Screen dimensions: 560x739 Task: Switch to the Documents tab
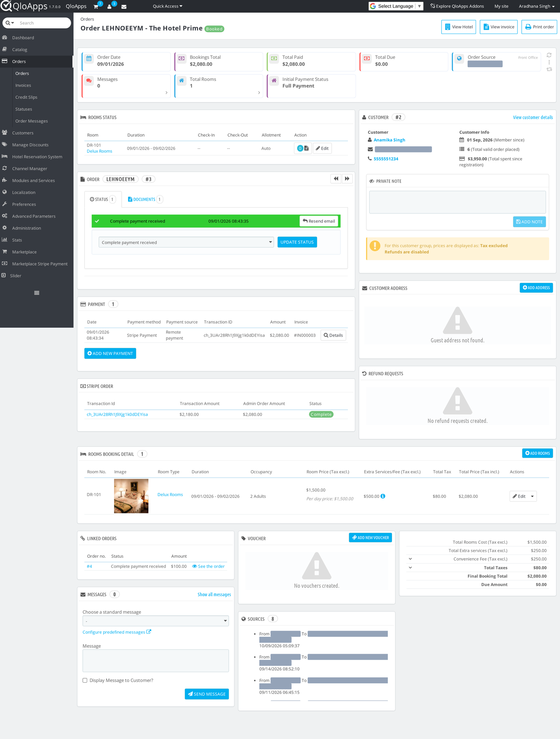click(x=144, y=199)
